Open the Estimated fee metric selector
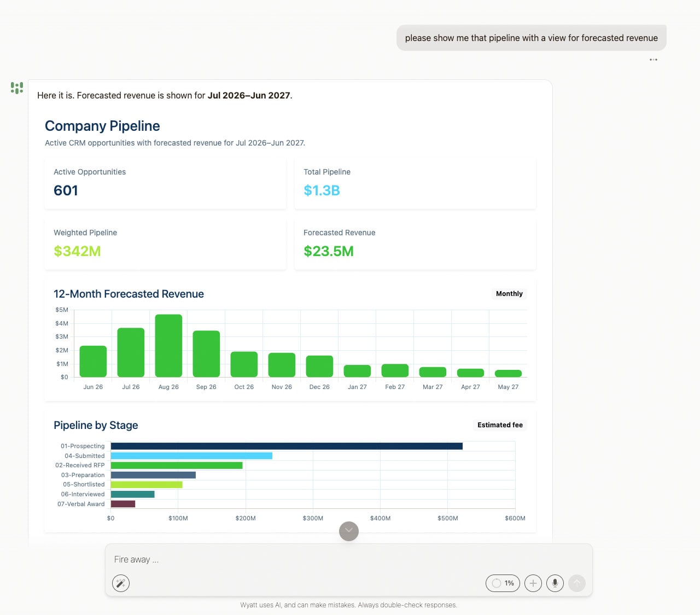 (x=500, y=425)
